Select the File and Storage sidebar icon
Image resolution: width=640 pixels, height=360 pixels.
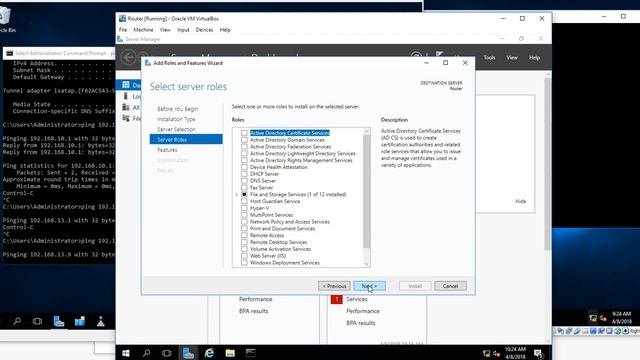(x=126, y=118)
